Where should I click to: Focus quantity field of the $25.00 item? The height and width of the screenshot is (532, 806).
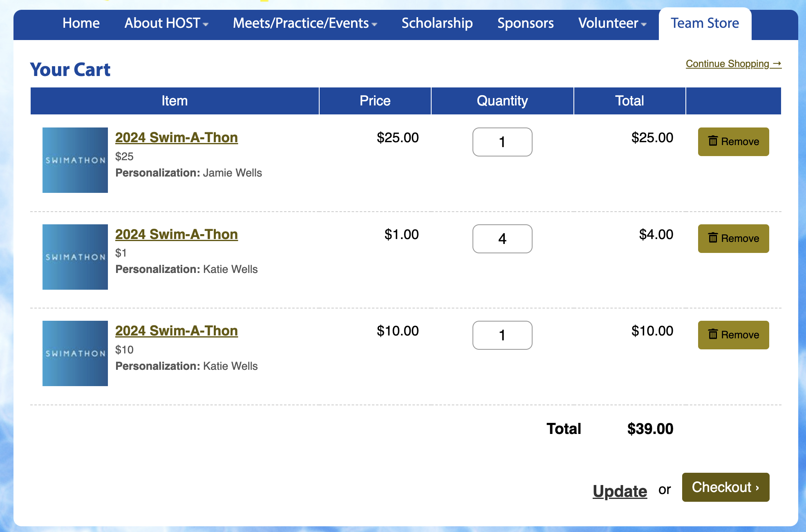502,142
